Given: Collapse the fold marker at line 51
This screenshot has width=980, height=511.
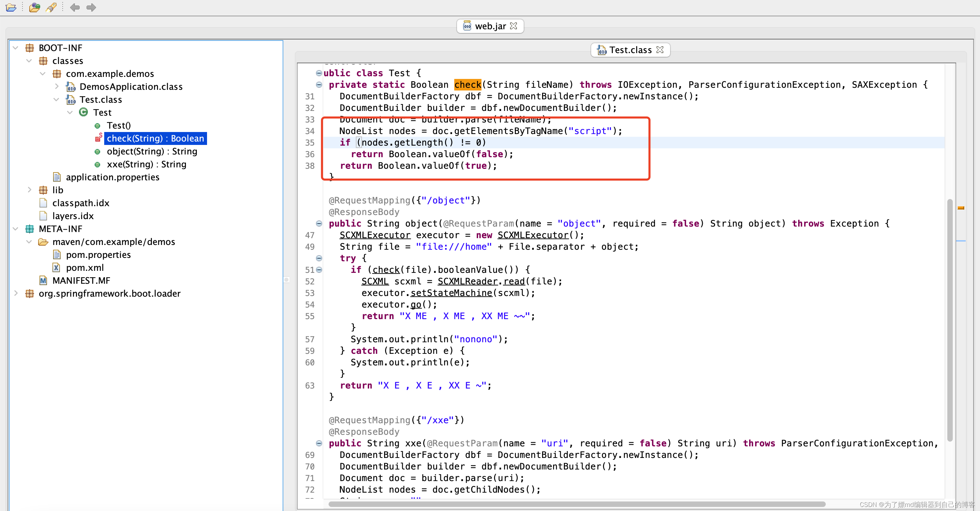Looking at the screenshot, I should click(319, 269).
